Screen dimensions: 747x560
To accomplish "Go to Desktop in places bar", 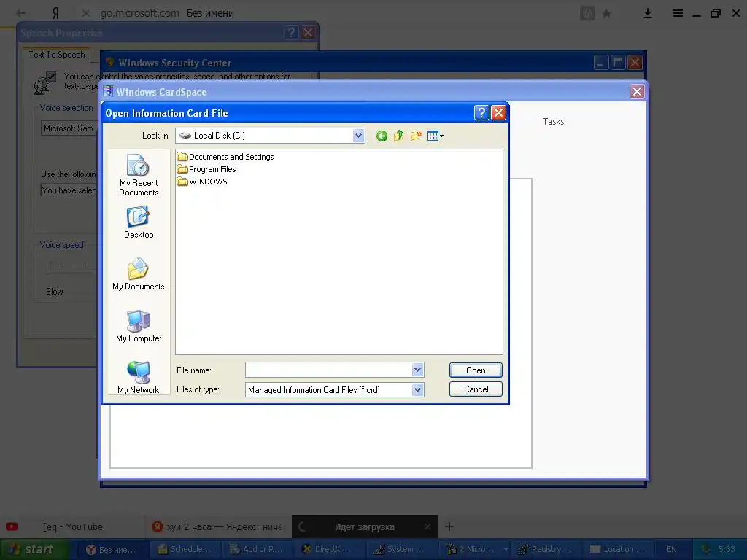I will pos(139,222).
